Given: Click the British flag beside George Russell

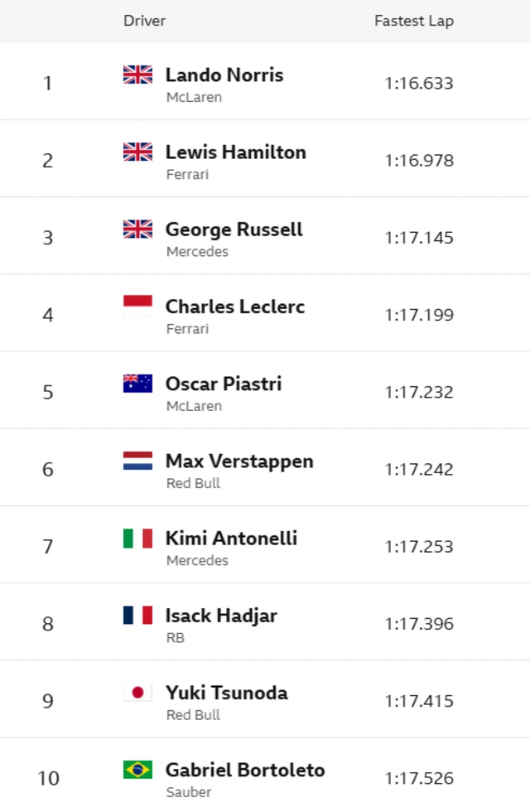Looking at the screenshot, I should [x=137, y=229].
